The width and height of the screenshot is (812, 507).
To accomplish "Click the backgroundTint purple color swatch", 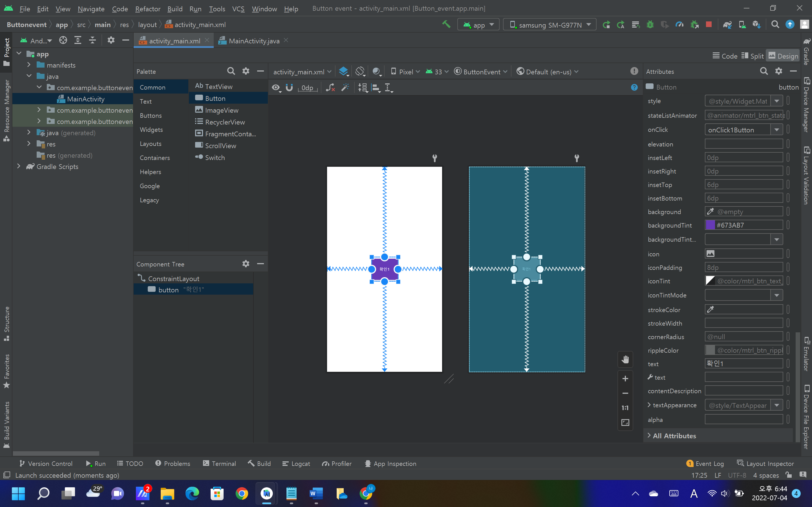I will click(710, 225).
